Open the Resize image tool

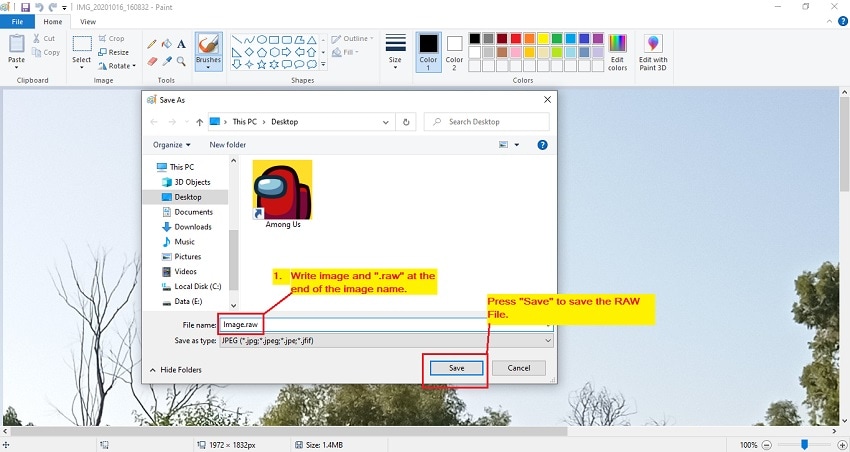[114, 53]
